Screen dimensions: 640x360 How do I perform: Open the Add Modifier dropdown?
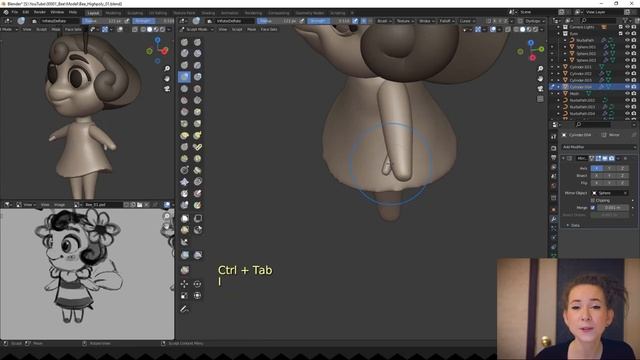(x=598, y=147)
